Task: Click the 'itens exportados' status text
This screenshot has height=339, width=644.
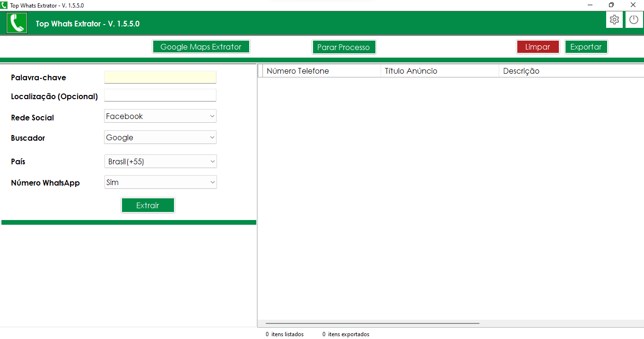Action: (348, 334)
